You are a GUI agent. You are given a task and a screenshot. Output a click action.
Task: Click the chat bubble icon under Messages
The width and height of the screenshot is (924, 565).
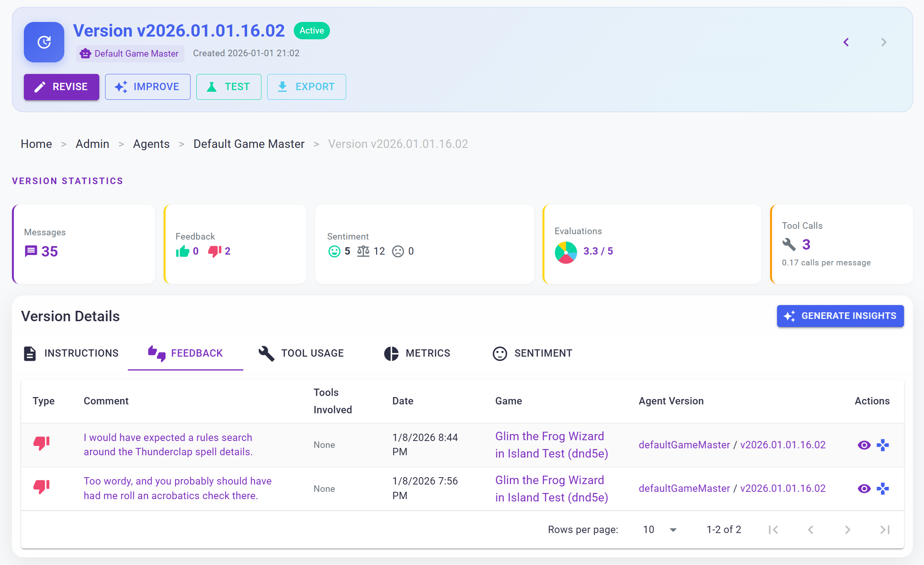tap(31, 251)
